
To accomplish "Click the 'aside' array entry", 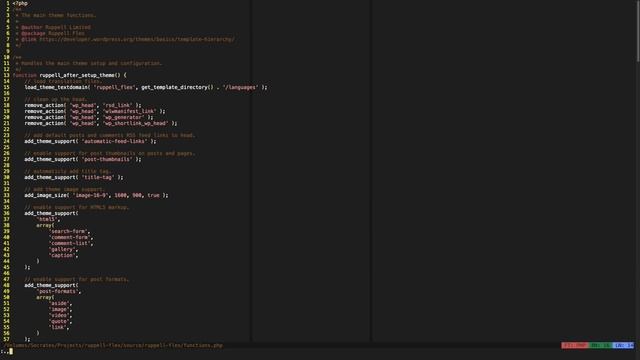I will click(x=60, y=303).
